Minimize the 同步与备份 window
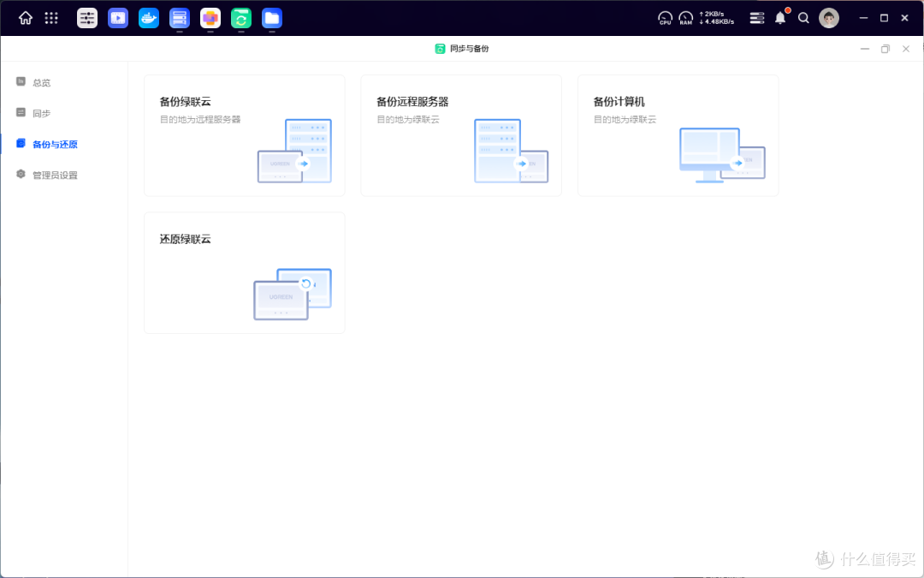This screenshot has height=578, width=924. click(x=864, y=49)
